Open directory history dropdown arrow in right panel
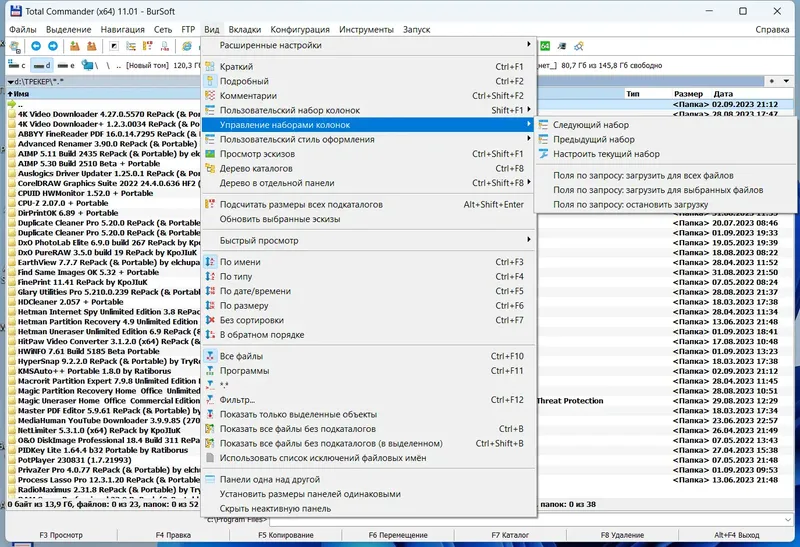The height and width of the screenshot is (547, 800). point(786,81)
